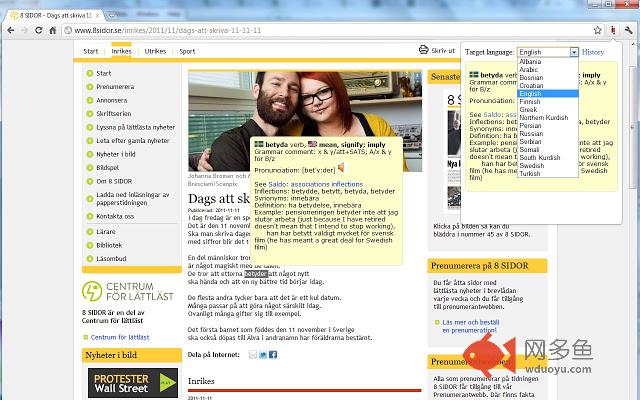
Task: Reload the page with the refresh icon
Action: click(38, 30)
